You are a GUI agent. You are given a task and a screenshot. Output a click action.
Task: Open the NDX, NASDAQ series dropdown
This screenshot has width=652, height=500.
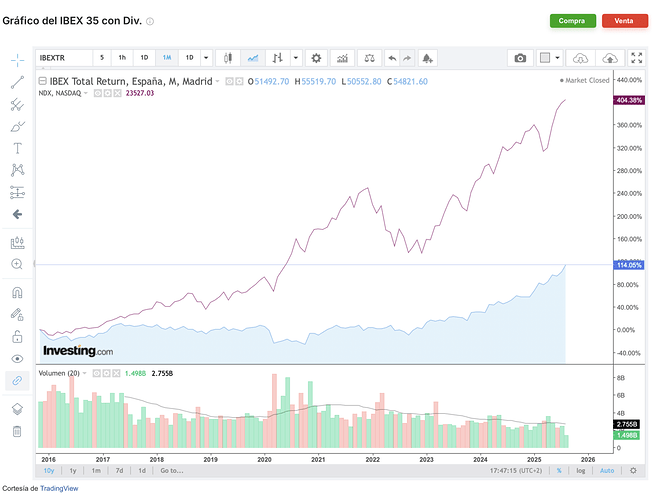point(86,93)
